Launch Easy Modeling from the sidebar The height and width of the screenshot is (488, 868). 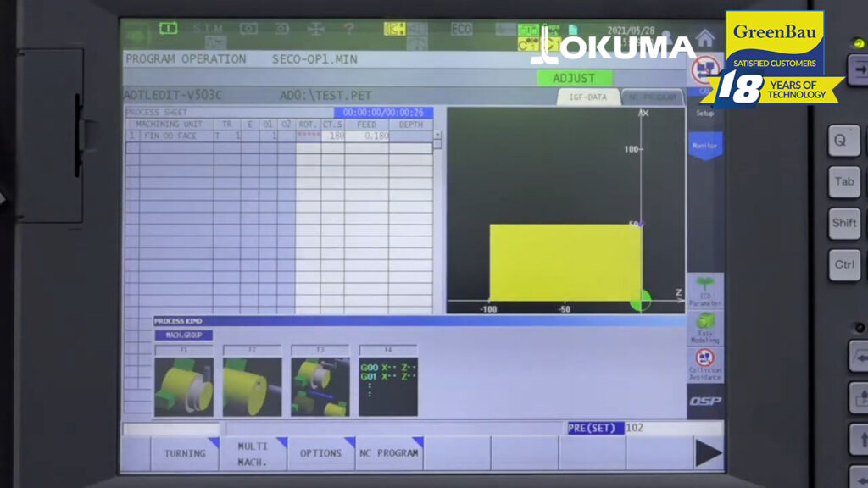[704, 326]
